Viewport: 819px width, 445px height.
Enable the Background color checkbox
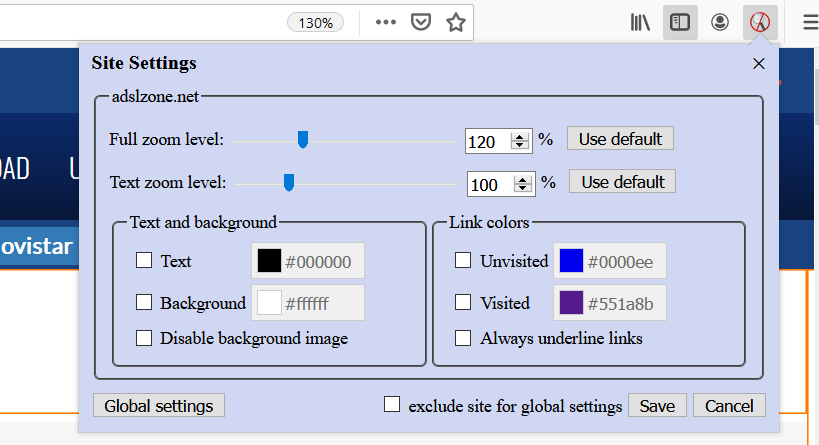(144, 302)
